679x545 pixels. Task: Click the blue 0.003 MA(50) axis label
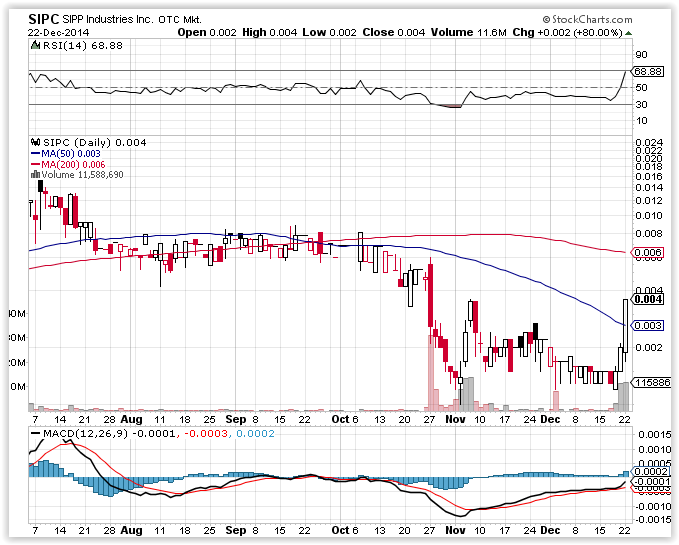[x=648, y=325]
